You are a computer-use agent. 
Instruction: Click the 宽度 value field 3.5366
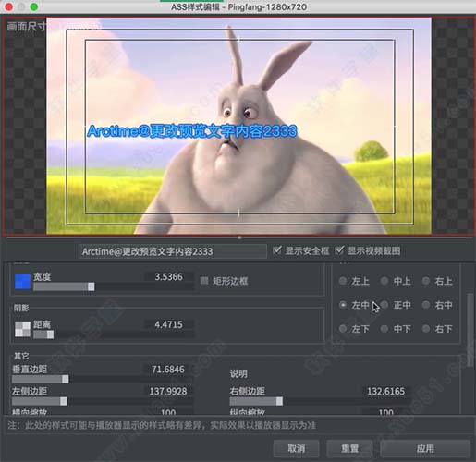click(169, 276)
